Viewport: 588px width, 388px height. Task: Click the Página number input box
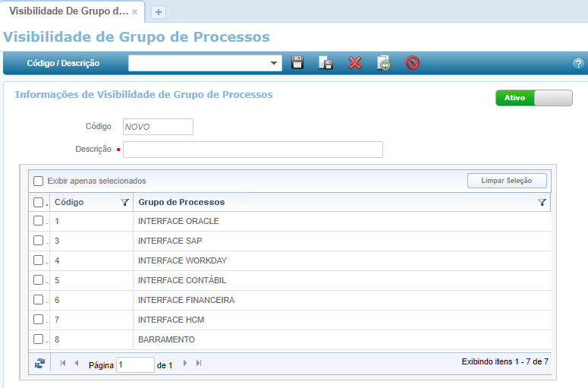tap(135, 365)
